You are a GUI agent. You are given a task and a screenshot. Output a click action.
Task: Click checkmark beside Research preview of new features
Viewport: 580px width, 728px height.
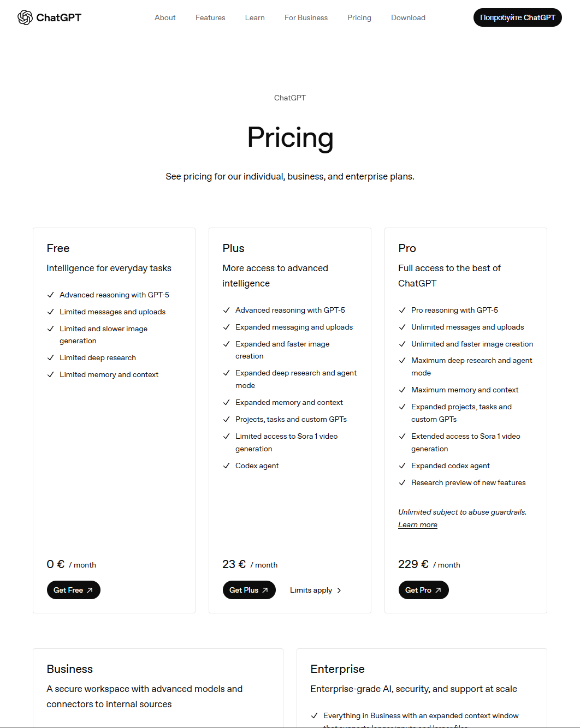click(403, 482)
